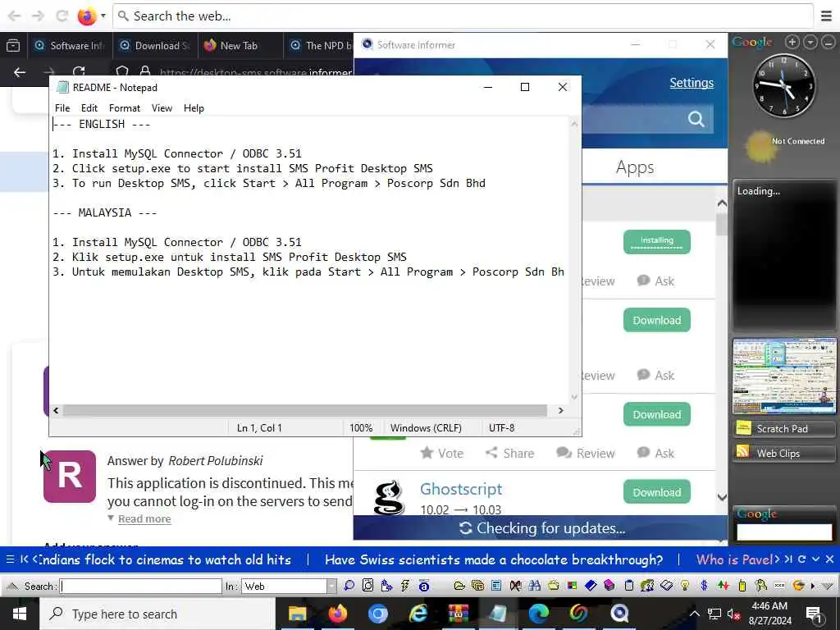Screen dimensions: 840x630
Task: Open Notepad's View menu
Action: (162, 107)
